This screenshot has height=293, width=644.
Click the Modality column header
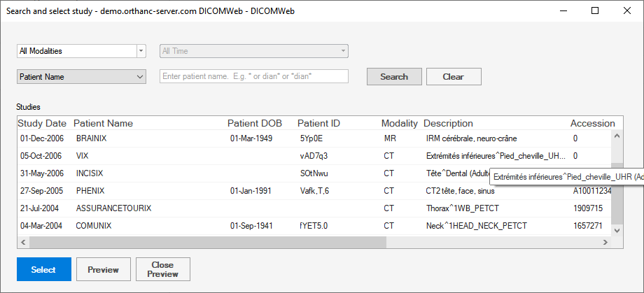click(399, 123)
